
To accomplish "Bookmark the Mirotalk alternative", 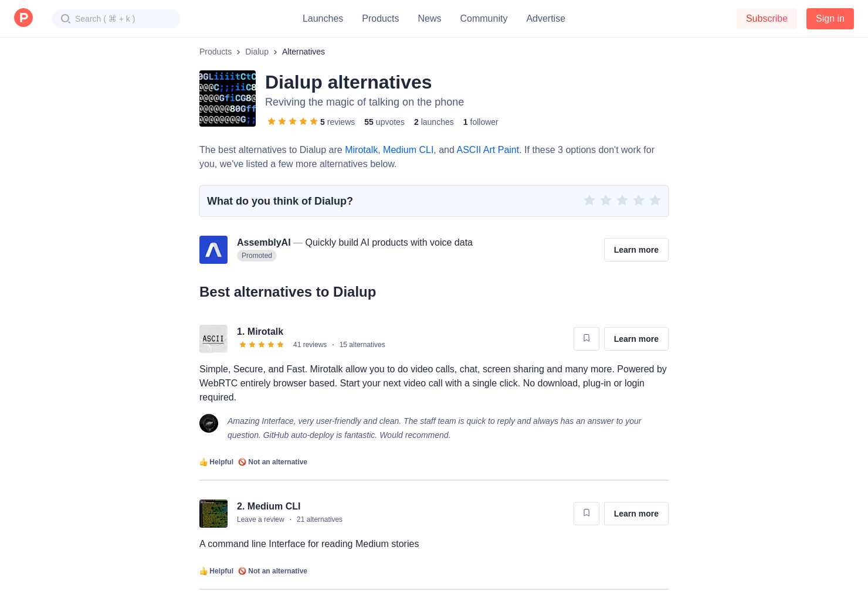I will coord(586,339).
